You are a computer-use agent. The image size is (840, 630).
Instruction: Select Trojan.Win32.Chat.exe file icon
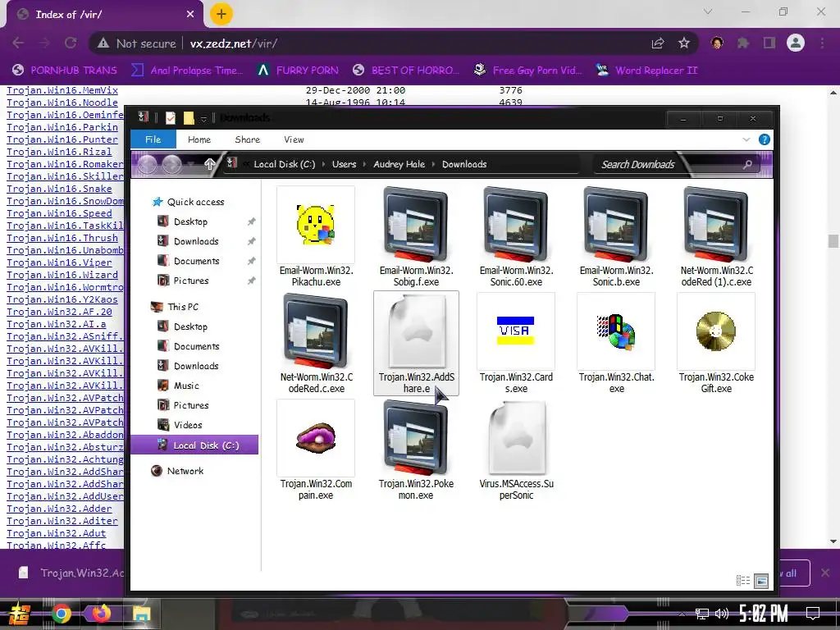tap(616, 331)
